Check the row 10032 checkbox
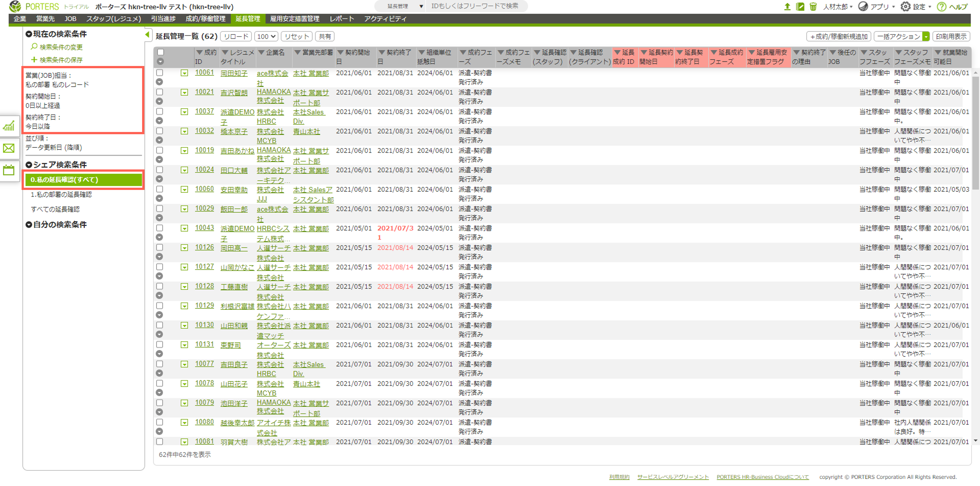 160,131
